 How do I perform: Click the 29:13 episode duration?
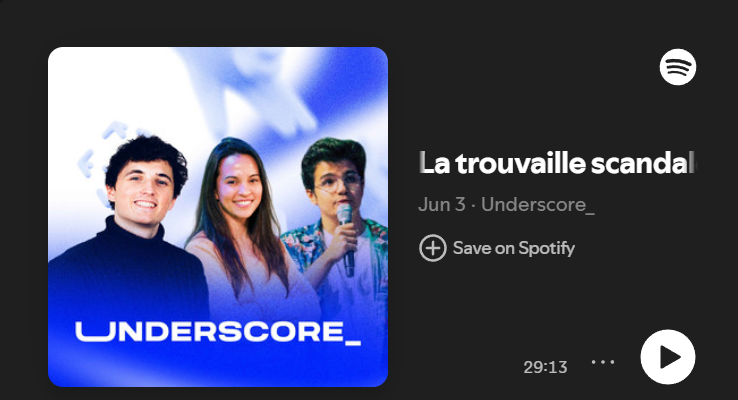click(x=545, y=367)
